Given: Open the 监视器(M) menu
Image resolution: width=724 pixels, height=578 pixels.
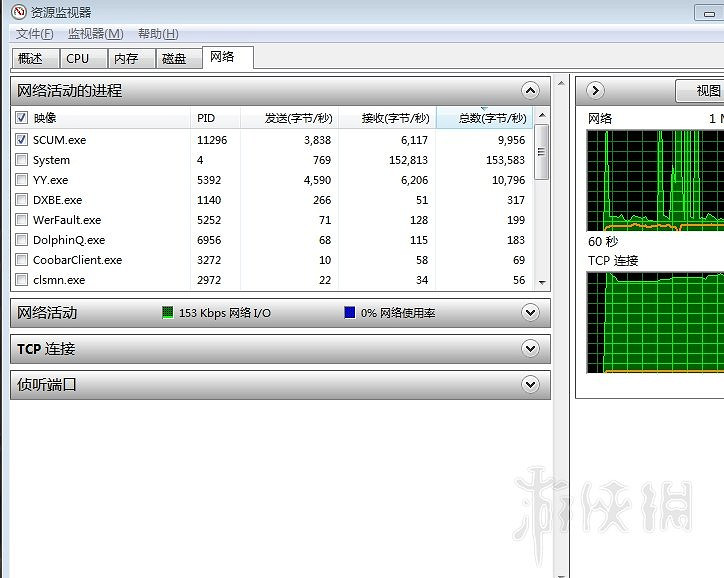Looking at the screenshot, I should [95, 34].
